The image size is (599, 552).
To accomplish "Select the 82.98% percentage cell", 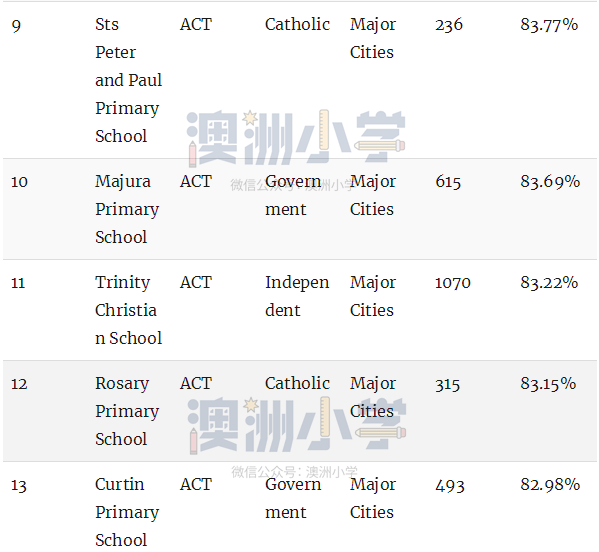I will pyautogui.click(x=550, y=484).
